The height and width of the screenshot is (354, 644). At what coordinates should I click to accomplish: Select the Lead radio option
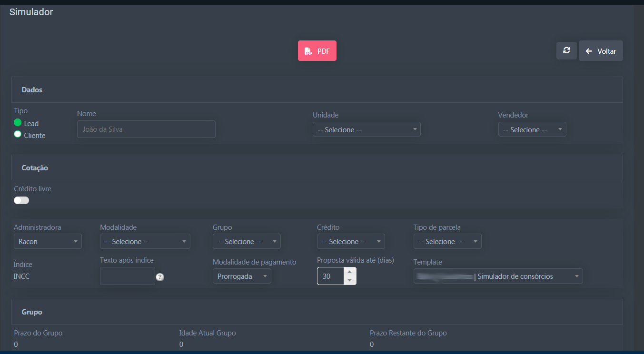(x=18, y=123)
